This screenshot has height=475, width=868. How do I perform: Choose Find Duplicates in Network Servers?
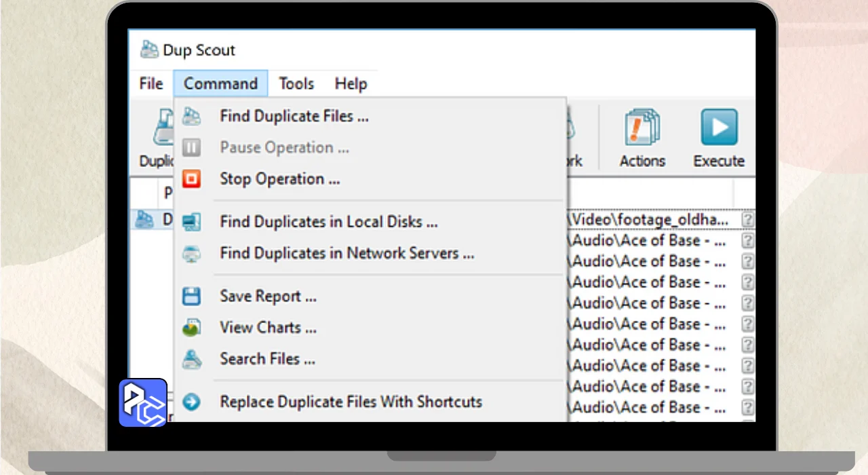point(347,254)
